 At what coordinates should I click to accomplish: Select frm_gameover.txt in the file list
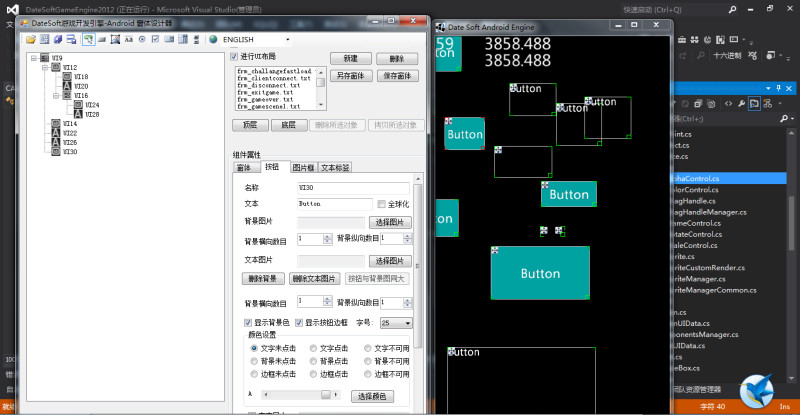(x=265, y=100)
